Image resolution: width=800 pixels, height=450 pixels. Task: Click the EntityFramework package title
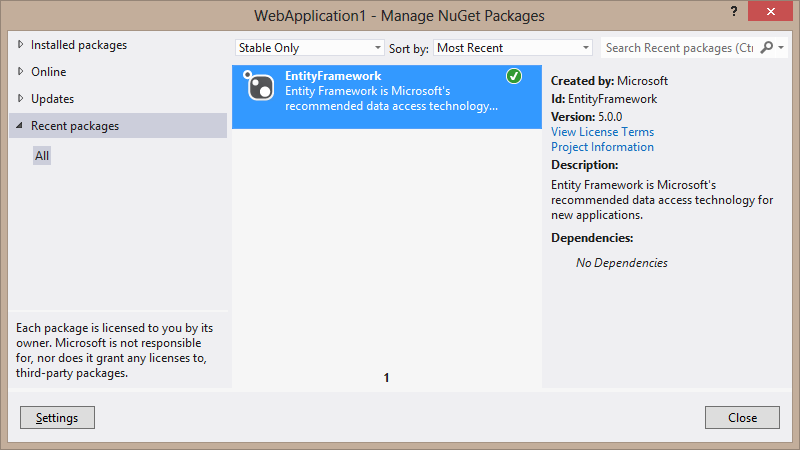[333, 76]
